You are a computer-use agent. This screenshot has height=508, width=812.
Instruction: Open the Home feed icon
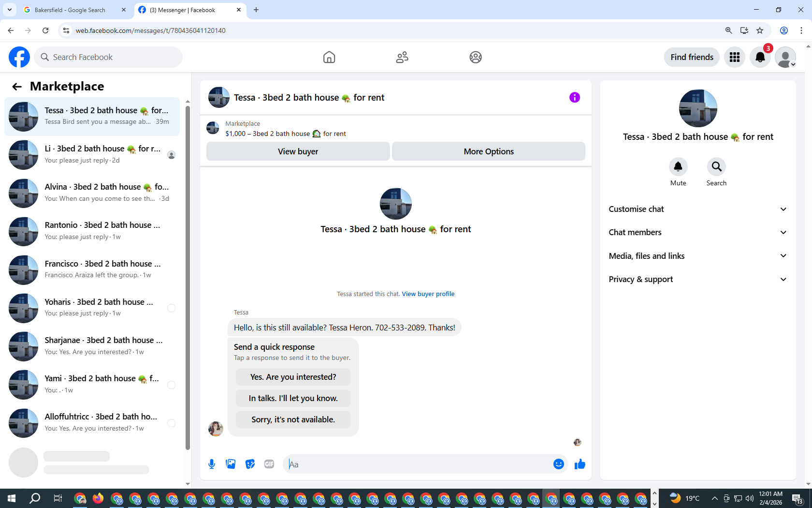pyautogui.click(x=329, y=57)
